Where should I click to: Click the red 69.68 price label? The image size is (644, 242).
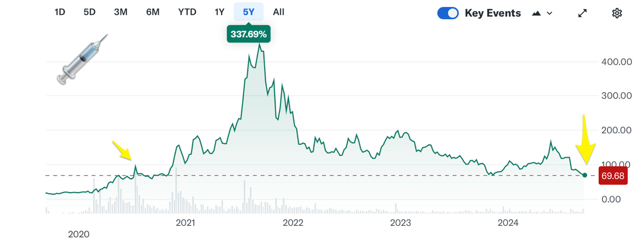tap(613, 176)
